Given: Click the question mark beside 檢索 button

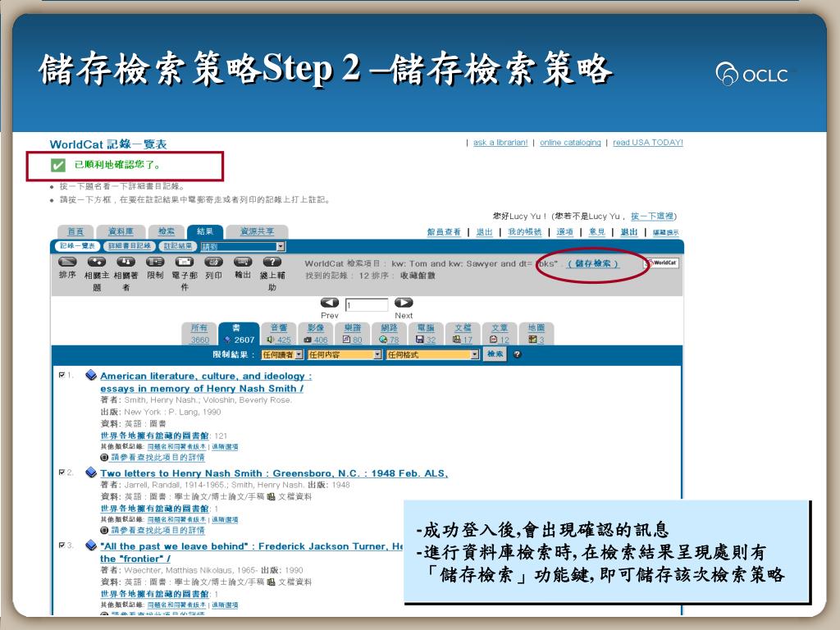Looking at the screenshot, I should point(517,354).
